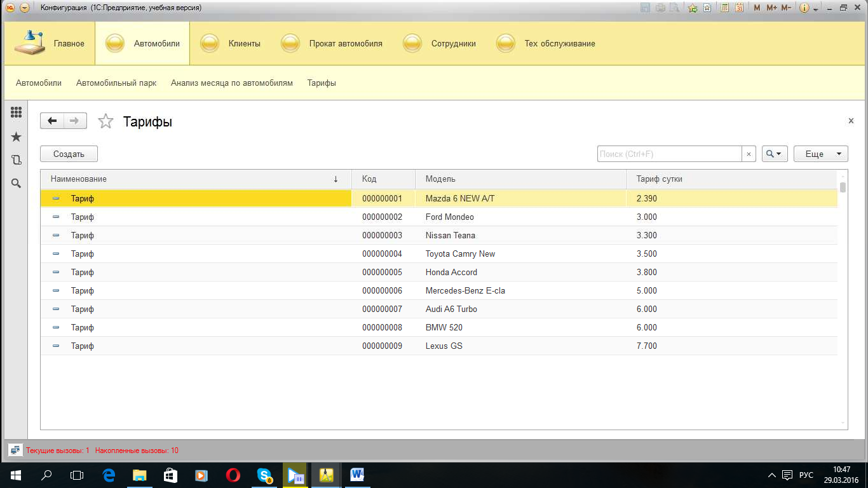
Task: Click the performance indicator icon in status bar
Action: point(16,450)
